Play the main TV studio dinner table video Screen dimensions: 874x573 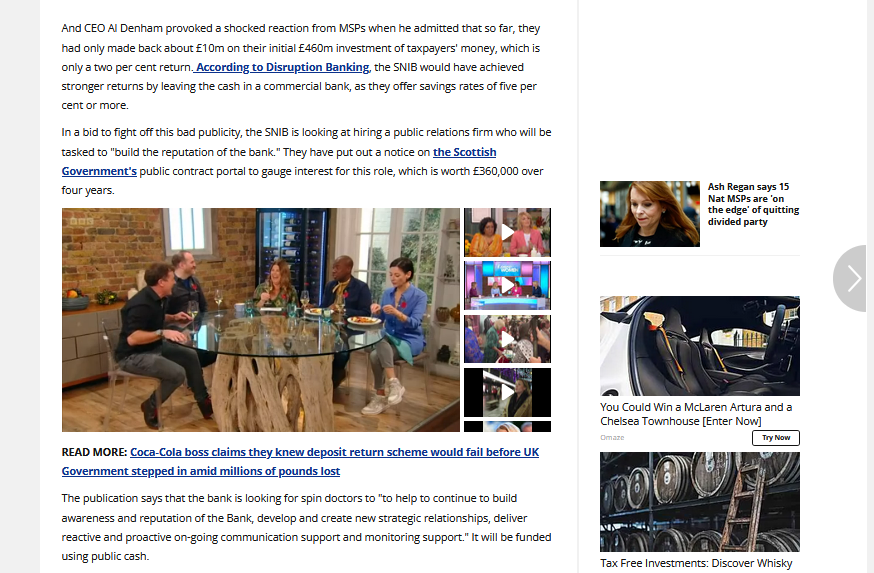(x=261, y=320)
